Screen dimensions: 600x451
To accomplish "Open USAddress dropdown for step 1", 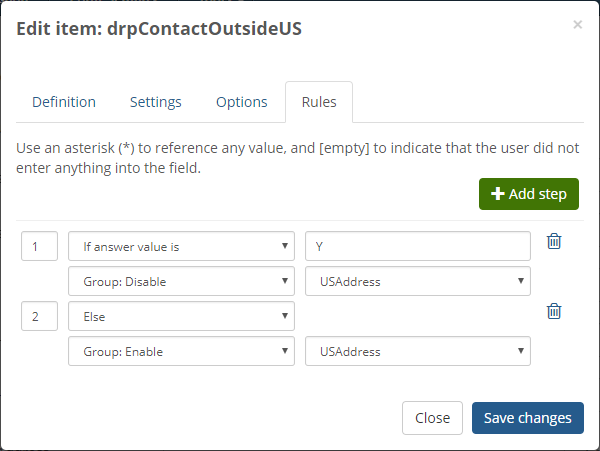I will pyautogui.click(x=417, y=282).
